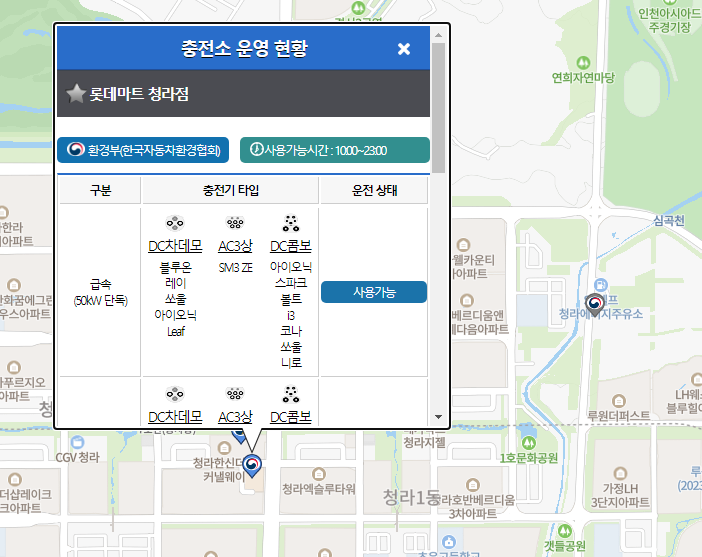
Task: Click the 사용가능 status button
Action: (x=374, y=292)
